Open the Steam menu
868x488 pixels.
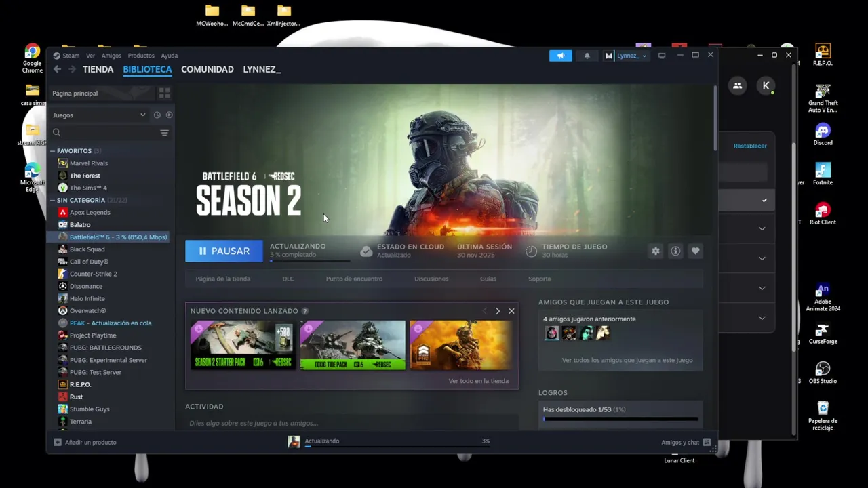pos(66,56)
